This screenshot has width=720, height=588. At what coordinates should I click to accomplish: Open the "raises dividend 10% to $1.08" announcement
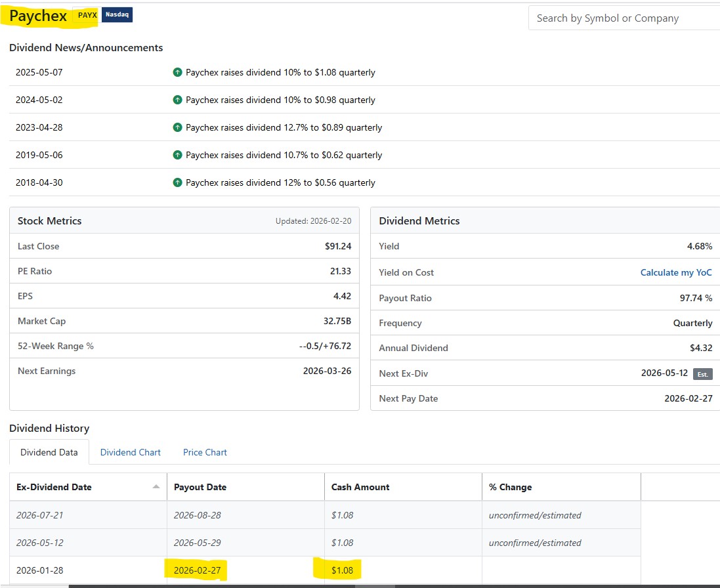(280, 72)
